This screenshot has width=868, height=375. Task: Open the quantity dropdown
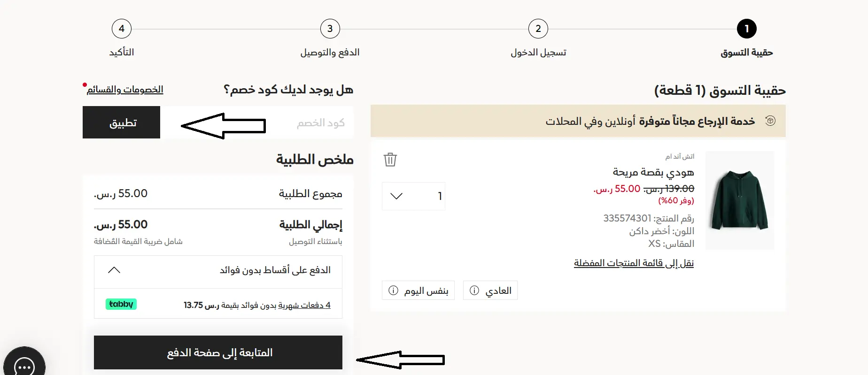413,196
